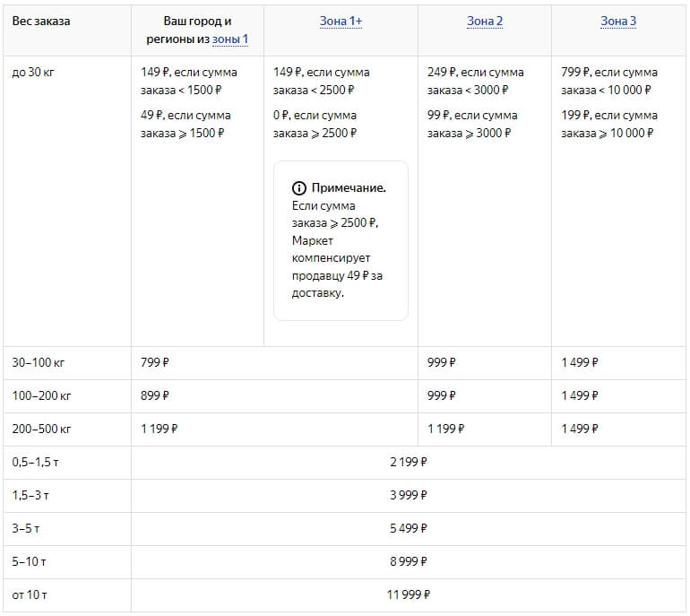
Task: Click the «11 999 ₽» price
Action: pyautogui.click(x=409, y=594)
